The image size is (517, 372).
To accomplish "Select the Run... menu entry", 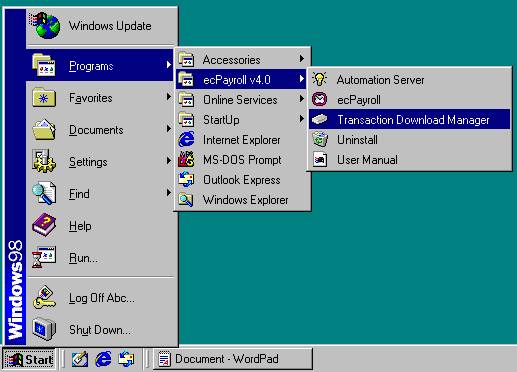I will 100,257.
